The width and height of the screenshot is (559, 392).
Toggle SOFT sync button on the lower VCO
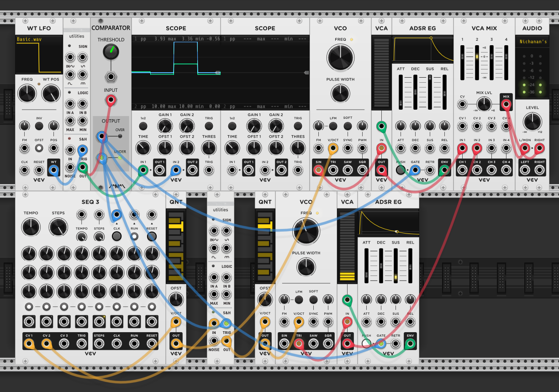(x=313, y=300)
